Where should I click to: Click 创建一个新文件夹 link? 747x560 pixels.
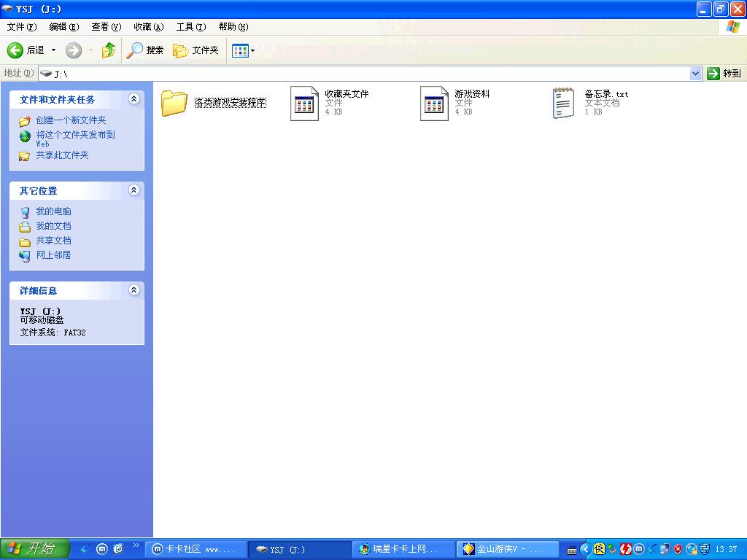(x=71, y=120)
